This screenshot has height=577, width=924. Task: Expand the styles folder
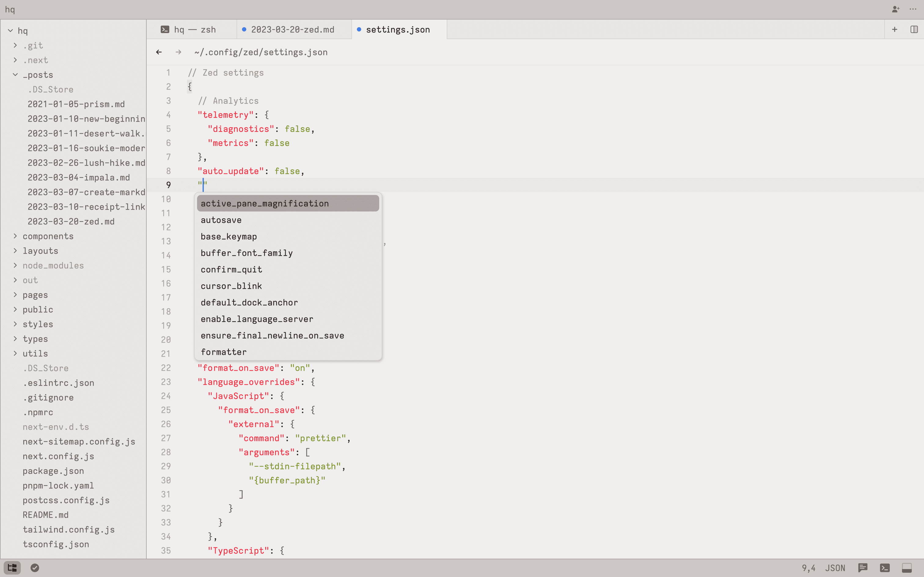coord(15,324)
